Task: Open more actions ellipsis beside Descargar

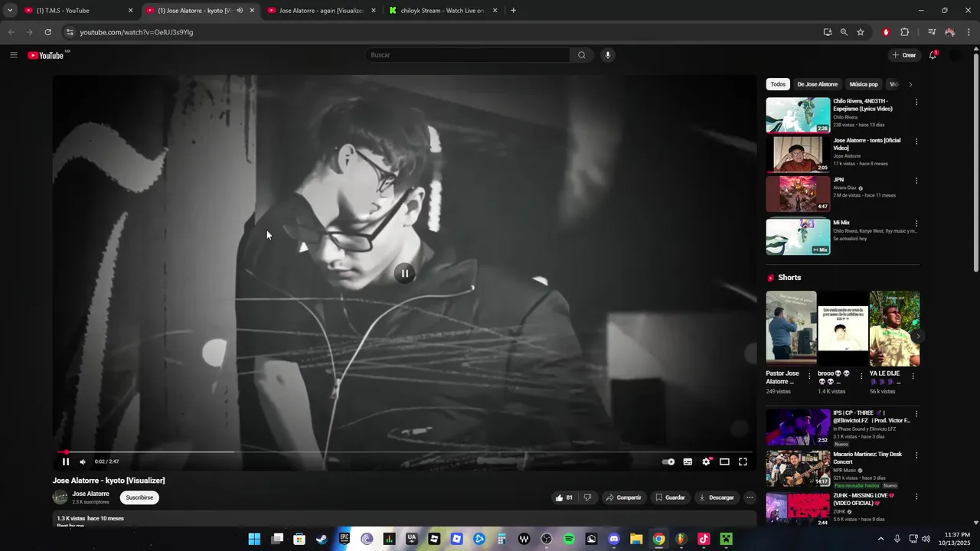Action: (750, 497)
